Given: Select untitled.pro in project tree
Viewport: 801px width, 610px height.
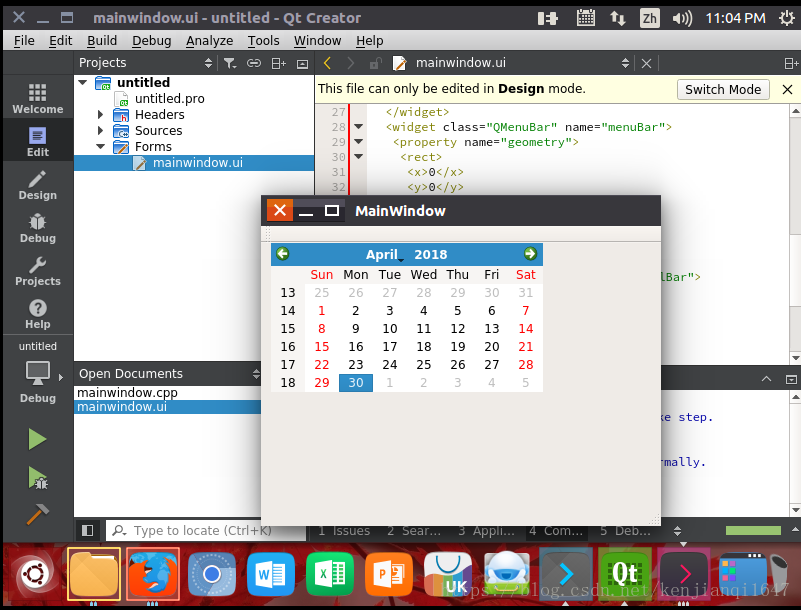Looking at the screenshot, I should pyautogui.click(x=170, y=99).
